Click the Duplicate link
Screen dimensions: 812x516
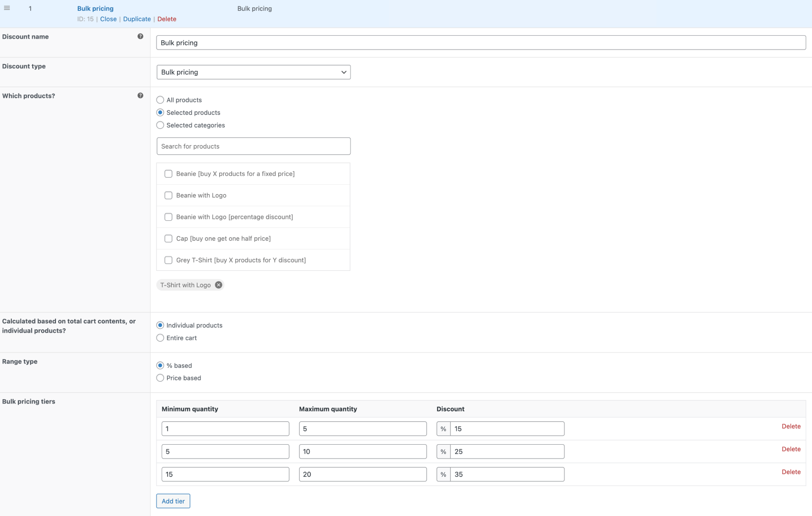click(137, 19)
